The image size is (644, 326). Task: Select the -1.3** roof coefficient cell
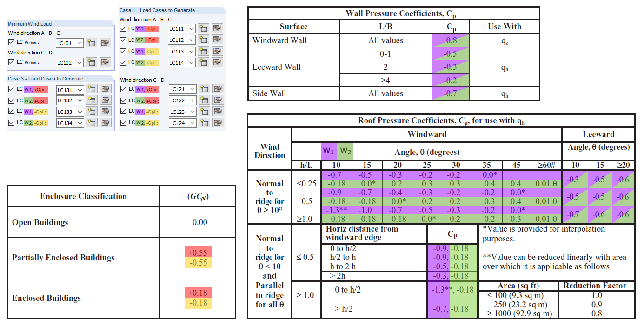click(336, 210)
